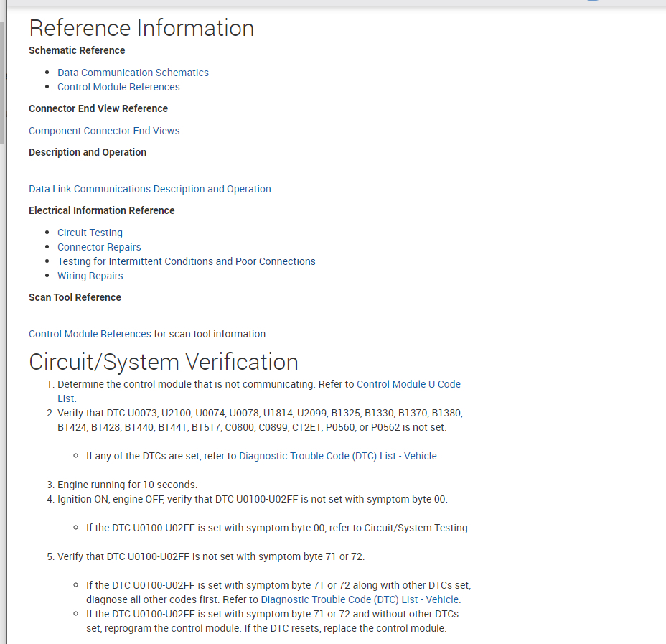
Task: Click the Scan Tool Reference subheading
Action: 75,297
